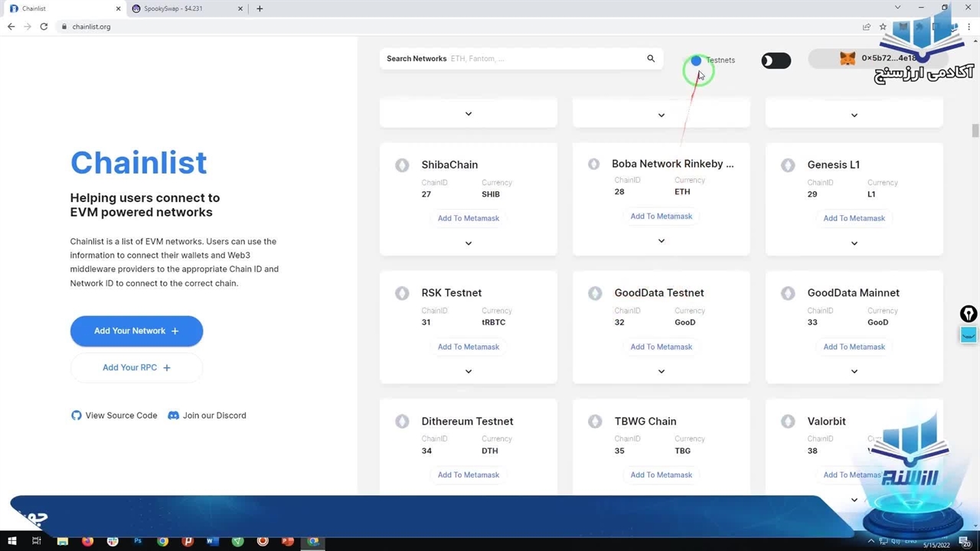980x551 pixels.
Task: Click the ShibaChain title text
Action: click(x=449, y=165)
